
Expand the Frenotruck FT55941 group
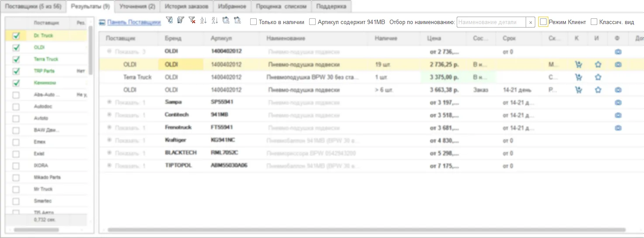pos(109,128)
